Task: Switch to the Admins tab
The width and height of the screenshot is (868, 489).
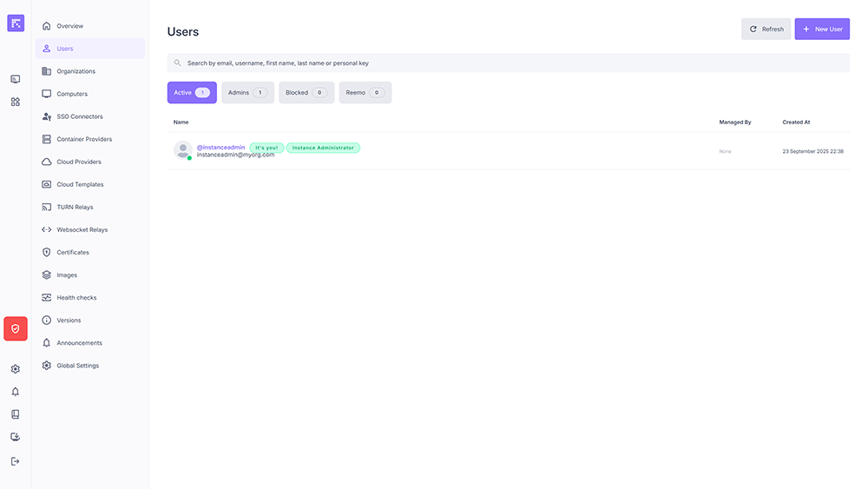Action: click(x=247, y=93)
